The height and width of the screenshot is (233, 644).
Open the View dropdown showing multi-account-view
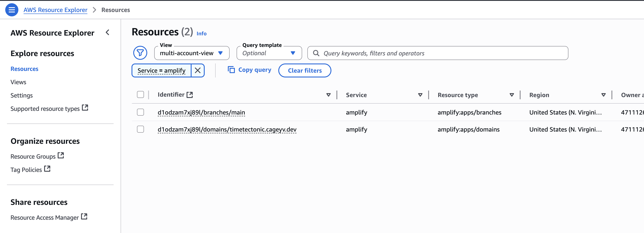[x=192, y=53]
